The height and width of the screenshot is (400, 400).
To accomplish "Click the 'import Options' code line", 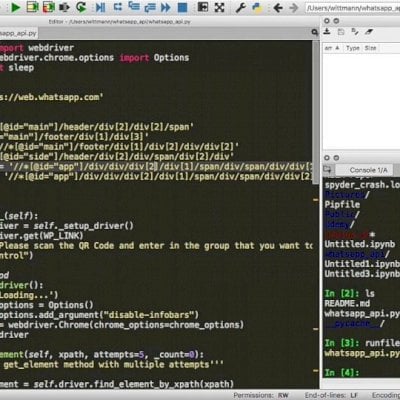I will [95, 58].
